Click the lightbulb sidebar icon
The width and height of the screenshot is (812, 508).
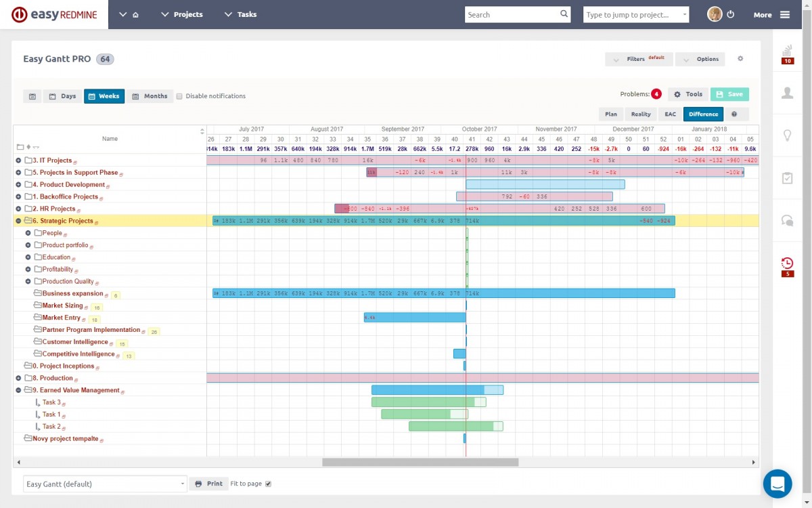[x=787, y=135]
